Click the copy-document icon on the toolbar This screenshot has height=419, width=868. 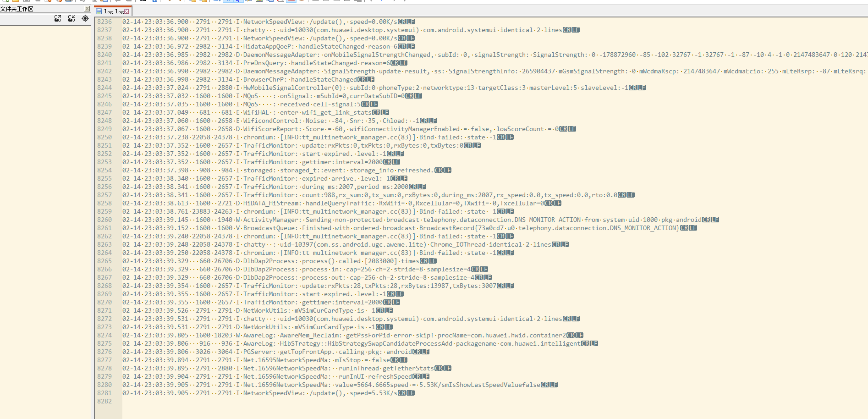point(271,2)
